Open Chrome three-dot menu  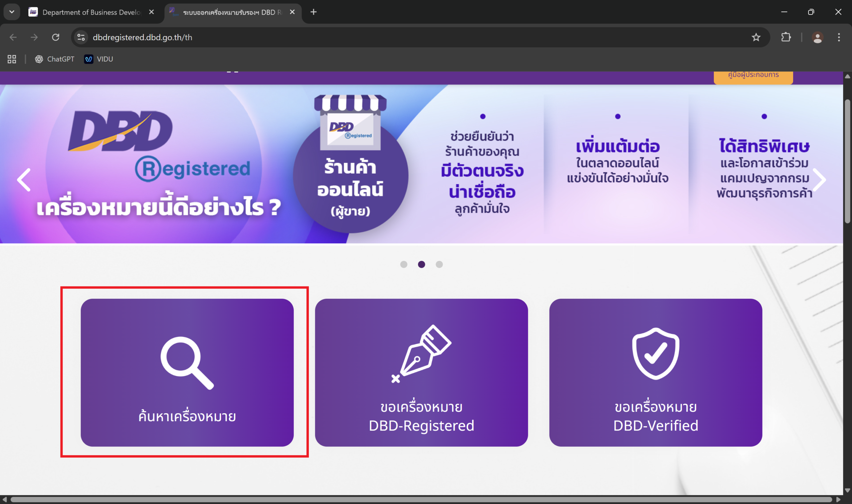click(838, 37)
